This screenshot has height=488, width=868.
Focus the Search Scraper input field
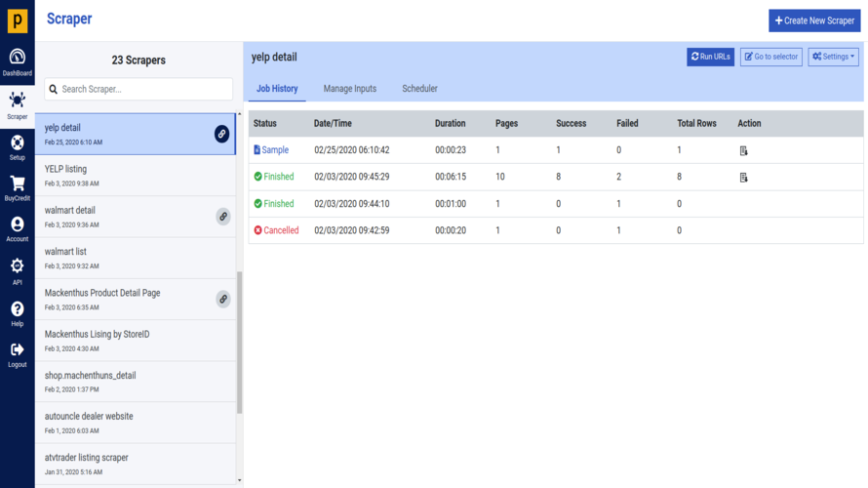138,89
